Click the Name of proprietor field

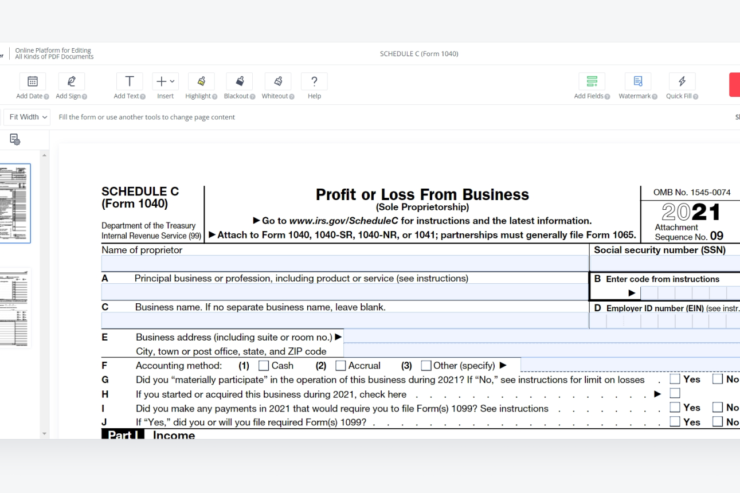click(x=345, y=263)
